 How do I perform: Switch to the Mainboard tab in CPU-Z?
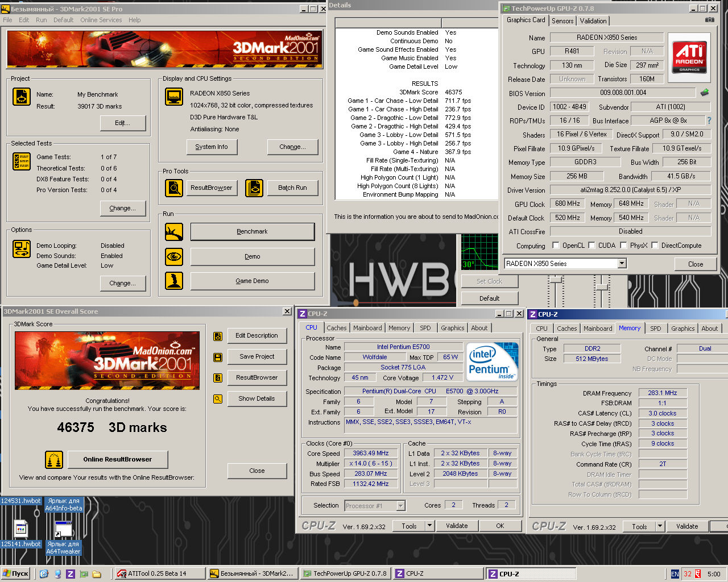[367, 328]
